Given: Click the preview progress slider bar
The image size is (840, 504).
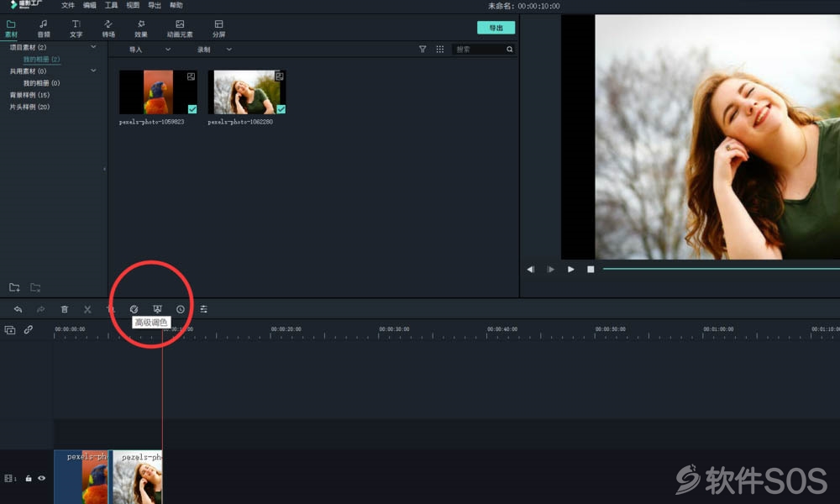Looking at the screenshot, I should click(x=721, y=269).
